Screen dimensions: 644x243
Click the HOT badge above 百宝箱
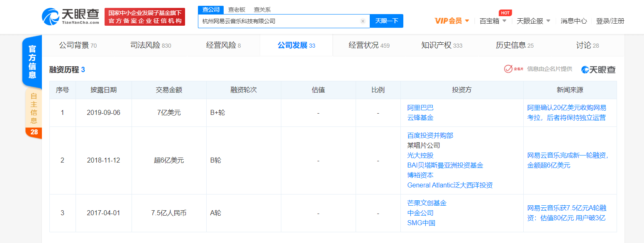point(505,13)
